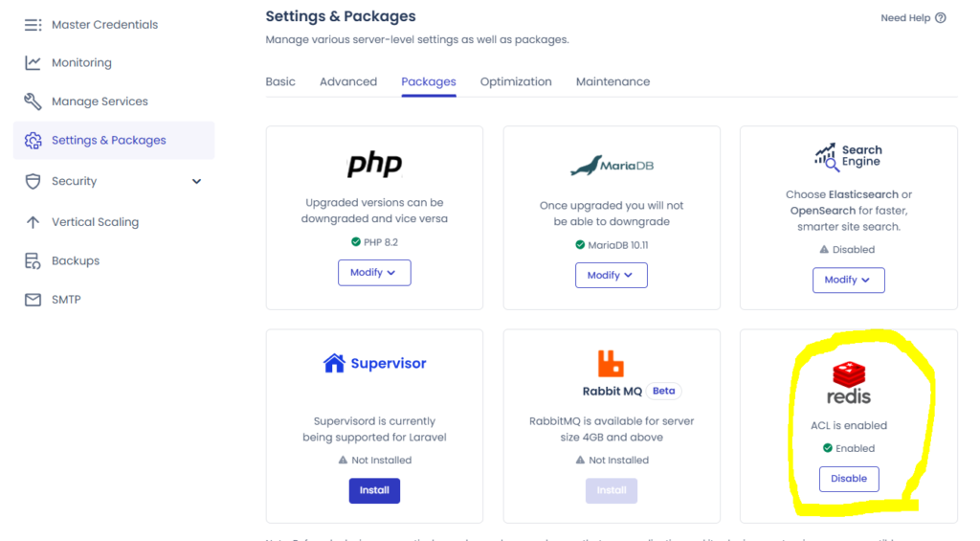Click the Backups icon in sidebar
Screen dimensions: 980x541
pyautogui.click(x=33, y=260)
